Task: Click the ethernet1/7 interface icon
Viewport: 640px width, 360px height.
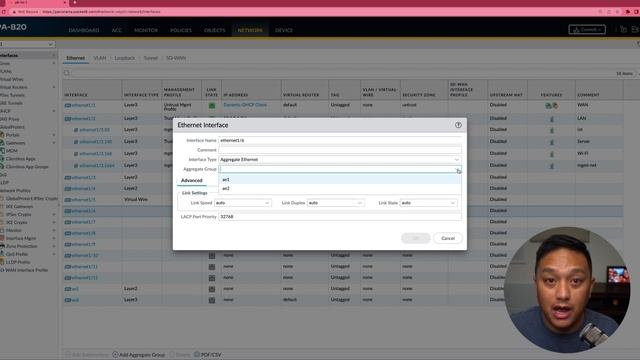Action: (68, 222)
